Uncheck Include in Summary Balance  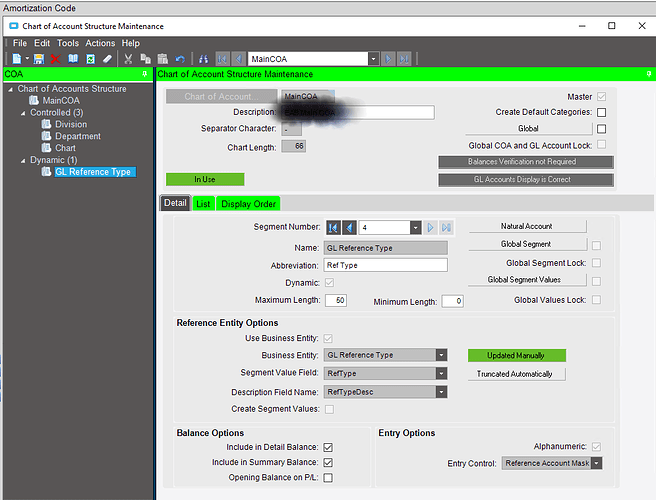click(x=328, y=462)
